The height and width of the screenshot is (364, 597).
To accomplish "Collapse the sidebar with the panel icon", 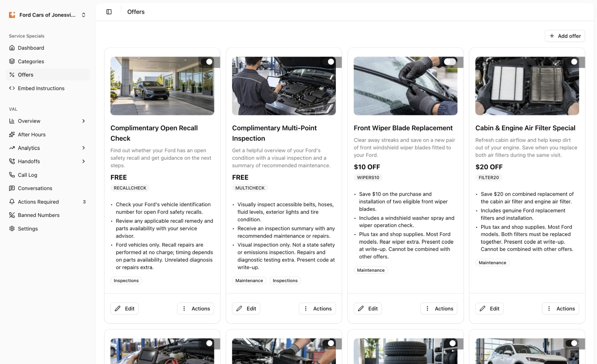I will 109,12.
